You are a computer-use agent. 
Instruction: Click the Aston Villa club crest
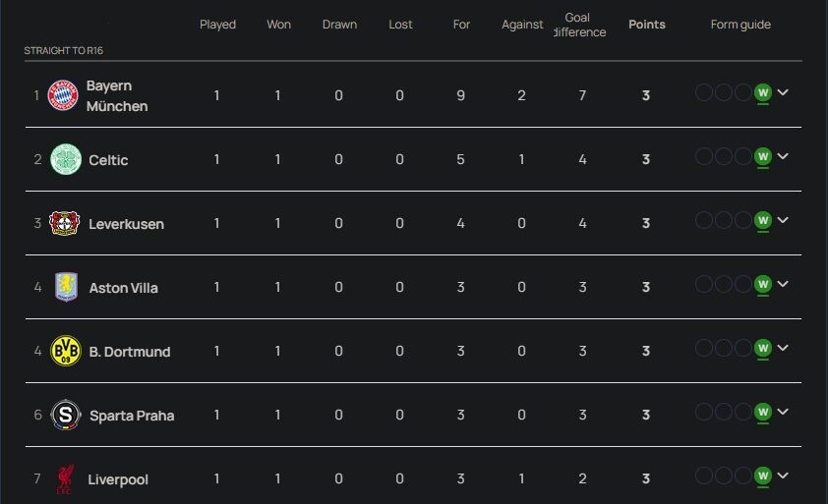point(66,287)
